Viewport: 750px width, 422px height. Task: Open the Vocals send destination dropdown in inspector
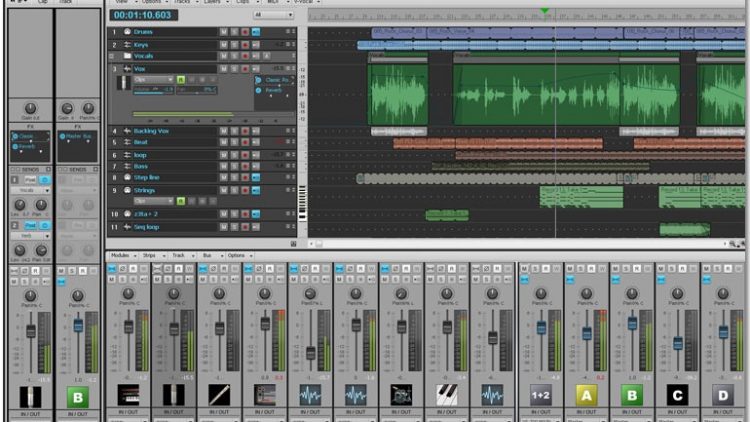click(30, 190)
